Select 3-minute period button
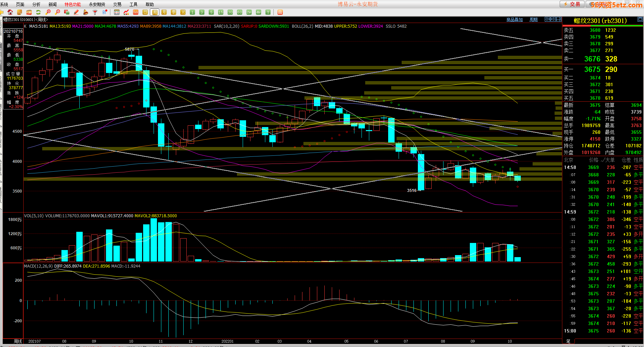This screenshot has width=644, height=347. click(x=202, y=12)
